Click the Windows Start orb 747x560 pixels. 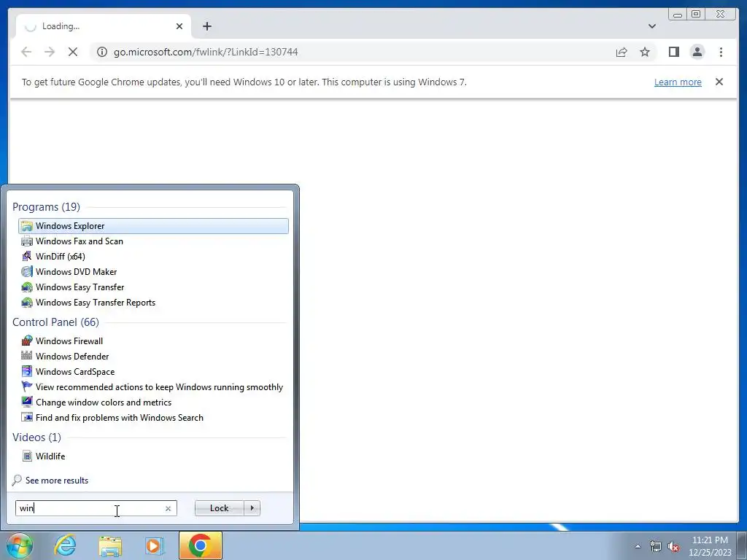tap(20, 545)
